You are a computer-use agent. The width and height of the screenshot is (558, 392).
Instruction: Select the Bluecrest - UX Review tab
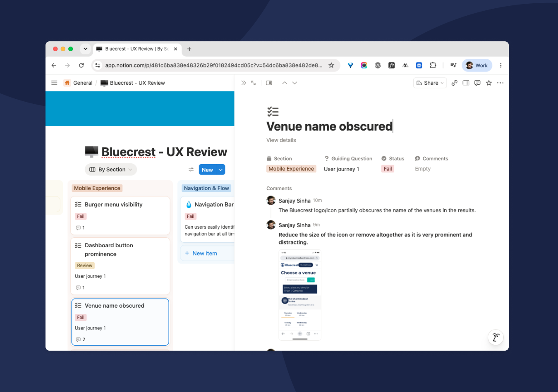137,49
